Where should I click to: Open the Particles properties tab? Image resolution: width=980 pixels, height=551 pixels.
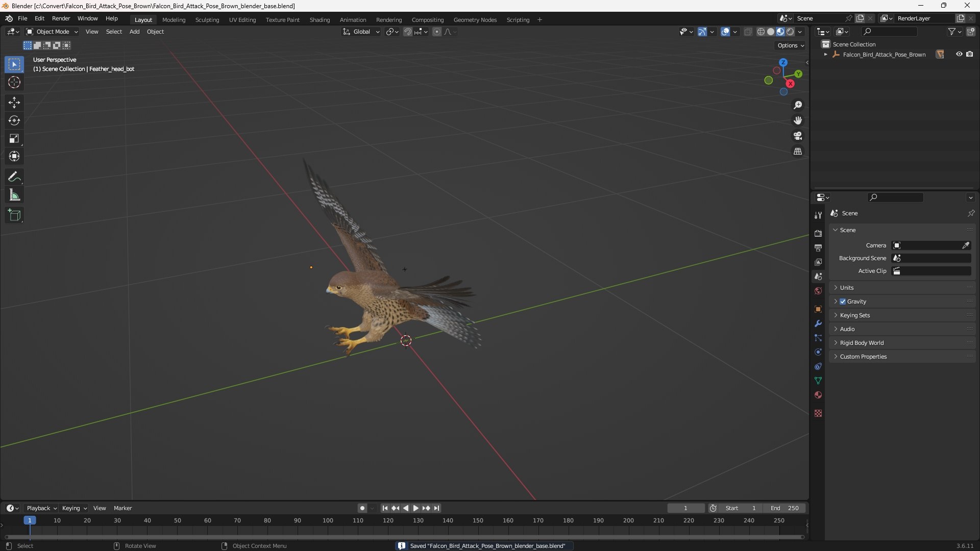coord(818,338)
